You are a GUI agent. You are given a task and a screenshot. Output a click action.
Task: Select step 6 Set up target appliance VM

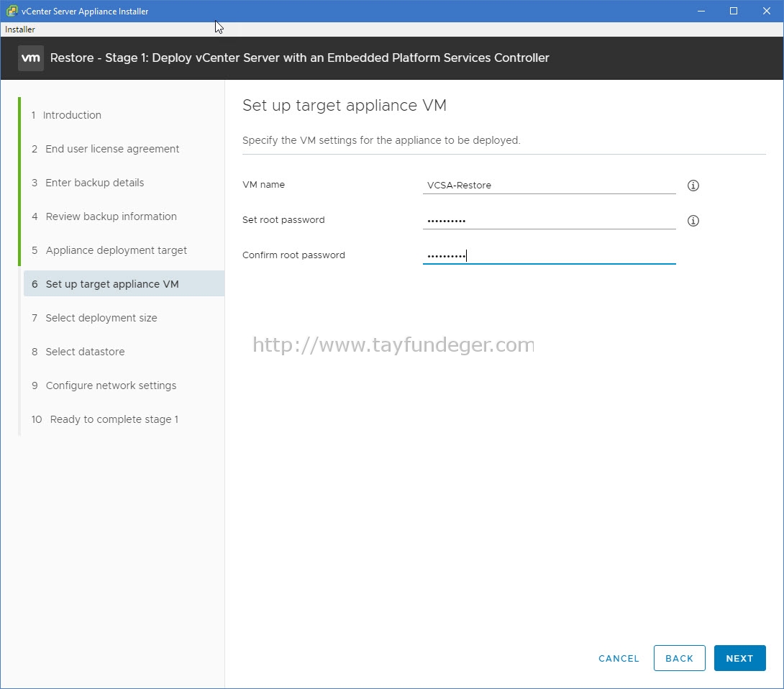pyautogui.click(x=124, y=284)
